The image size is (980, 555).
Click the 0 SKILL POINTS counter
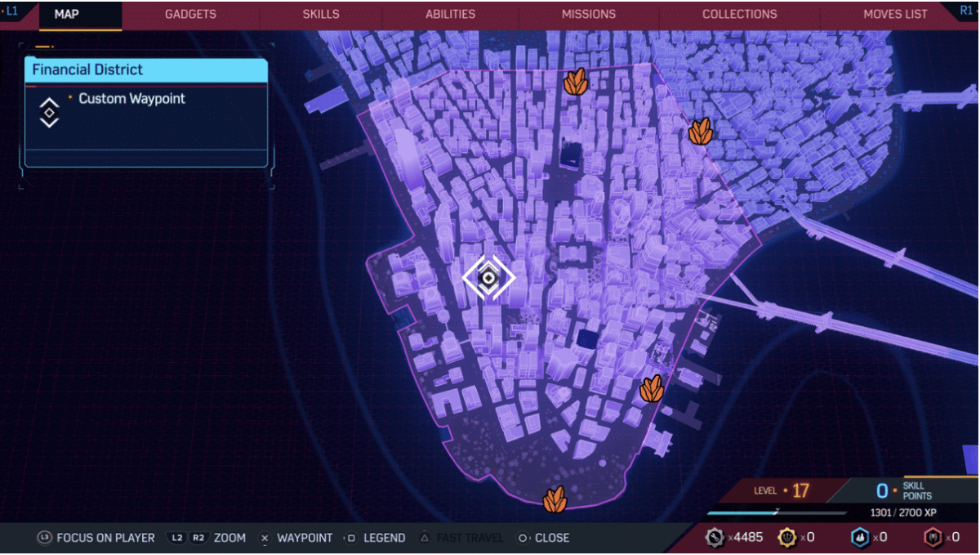coord(904,490)
